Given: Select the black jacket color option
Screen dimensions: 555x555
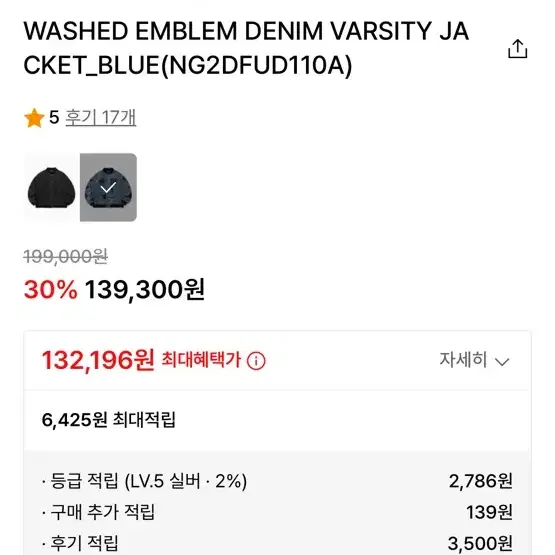Looking at the screenshot, I should 51,187.
